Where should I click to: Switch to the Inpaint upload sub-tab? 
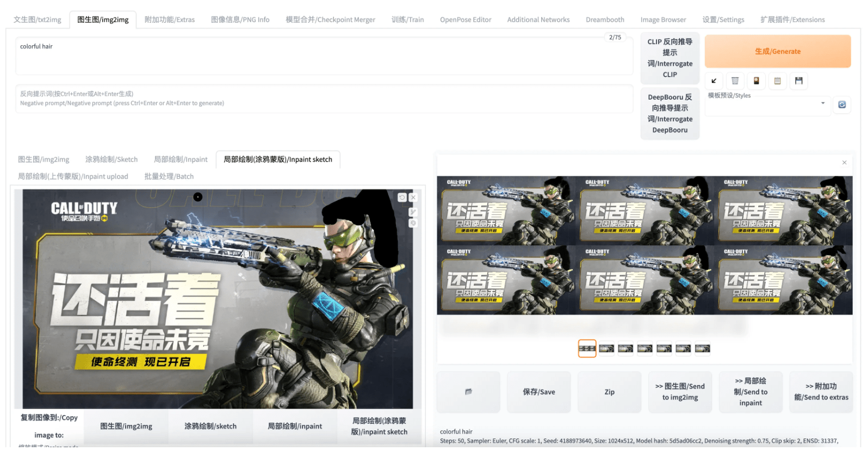73,176
